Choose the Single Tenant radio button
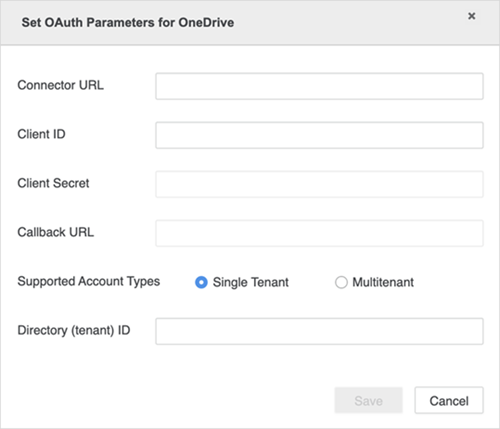Viewport: 500px width, 429px height. point(201,282)
